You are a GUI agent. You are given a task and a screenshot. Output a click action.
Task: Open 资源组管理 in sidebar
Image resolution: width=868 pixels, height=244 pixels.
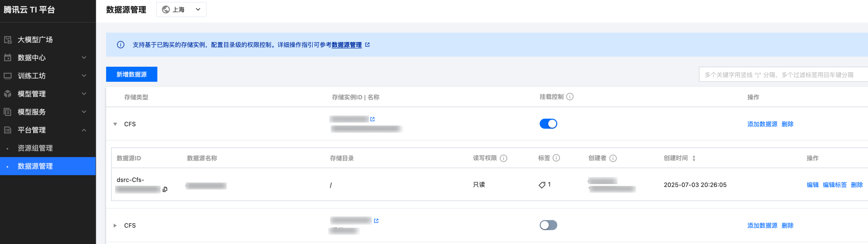35,148
